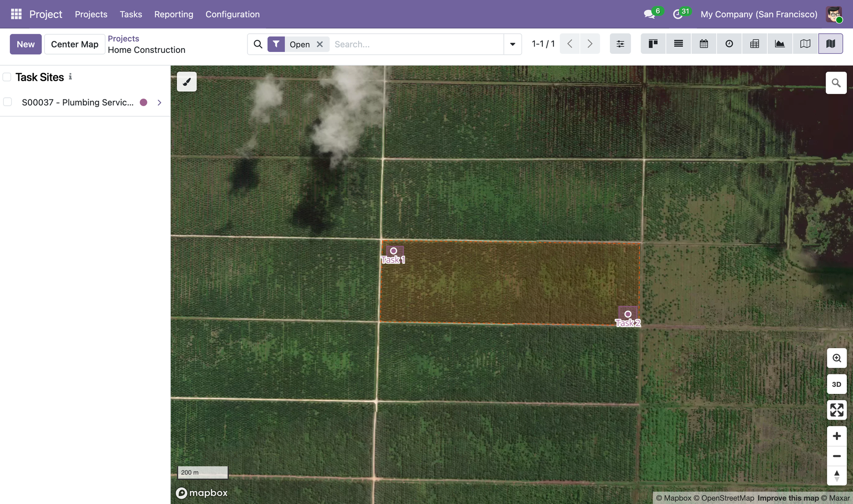Click S00037 - Plumbing Servic... label
The width and height of the screenshot is (853, 504).
click(x=78, y=103)
